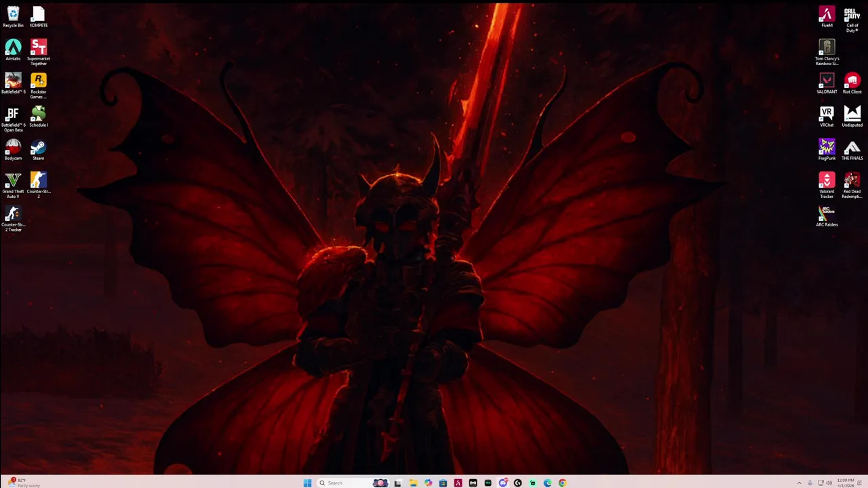Launch Counter-Strike 2 desktop shortcut

(38, 185)
